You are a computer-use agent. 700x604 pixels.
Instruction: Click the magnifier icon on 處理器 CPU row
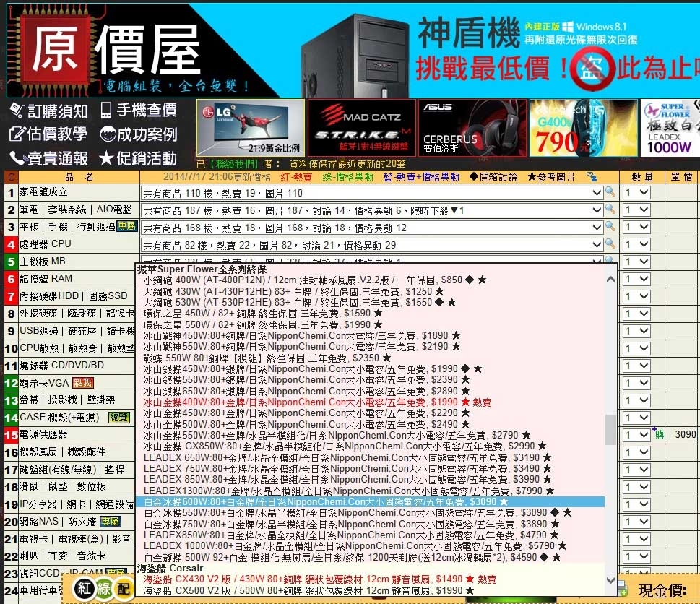click(x=610, y=245)
